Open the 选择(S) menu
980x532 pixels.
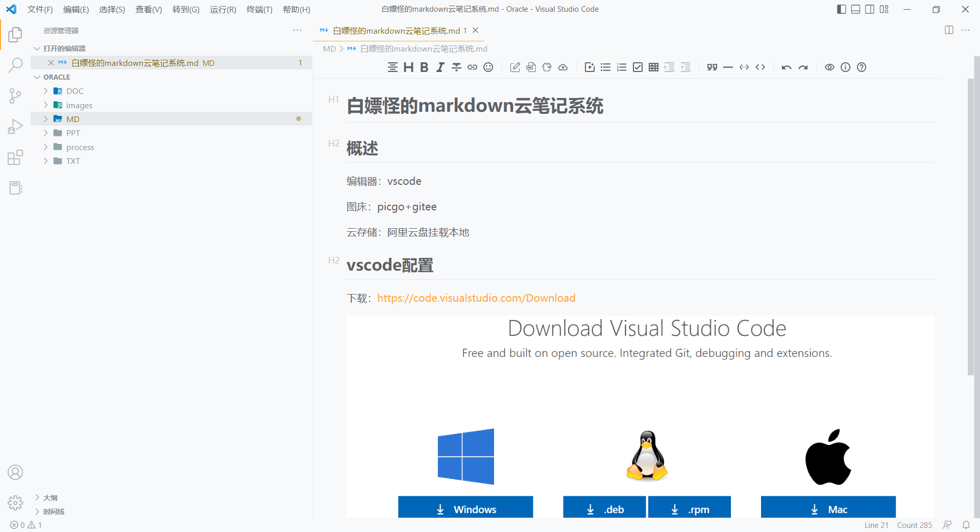(x=112, y=9)
